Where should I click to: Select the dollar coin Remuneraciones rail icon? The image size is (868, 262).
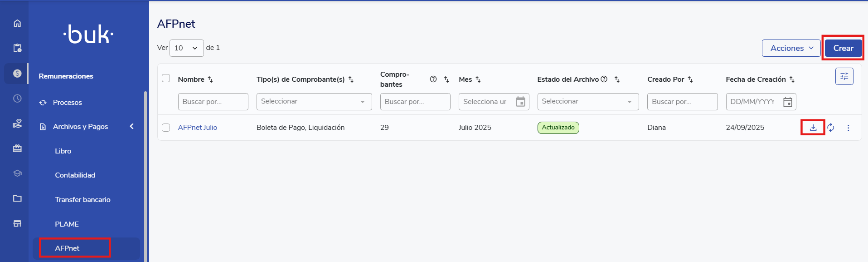pos(17,73)
